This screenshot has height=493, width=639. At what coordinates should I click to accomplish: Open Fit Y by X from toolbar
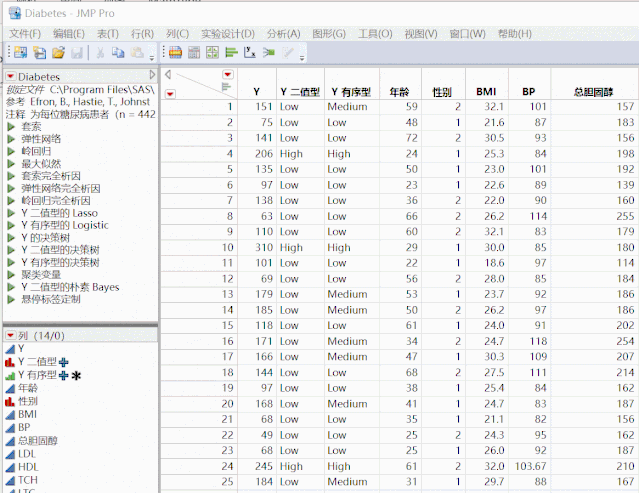coord(250,53)
